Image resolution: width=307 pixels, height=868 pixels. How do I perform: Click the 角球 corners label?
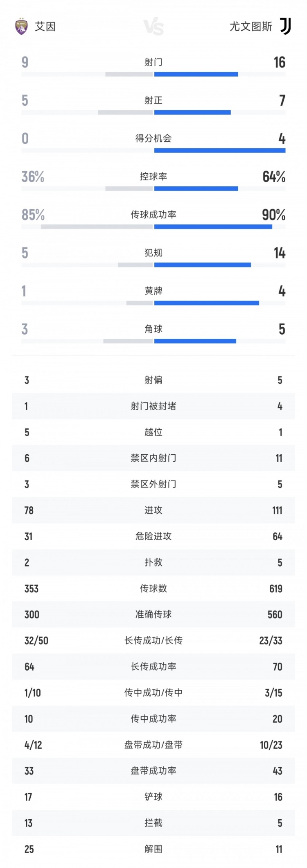[x=153, y=329]
